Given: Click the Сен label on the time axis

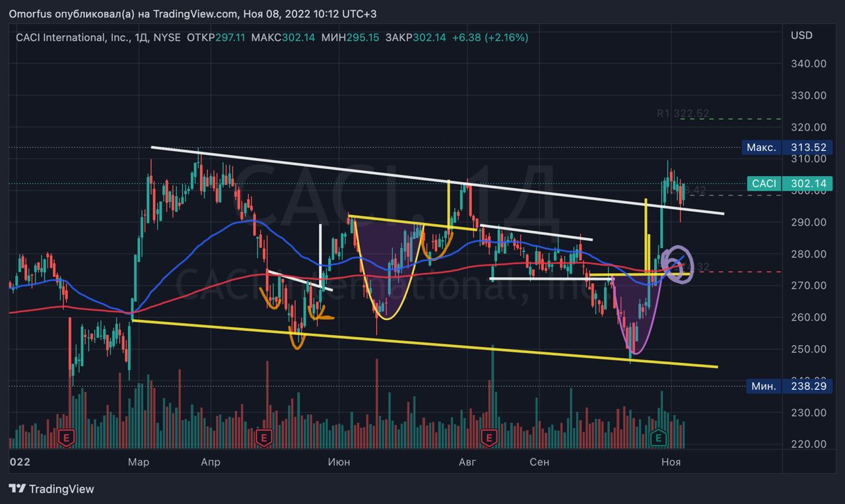Looking at the screenshot, I should [539, 462].
